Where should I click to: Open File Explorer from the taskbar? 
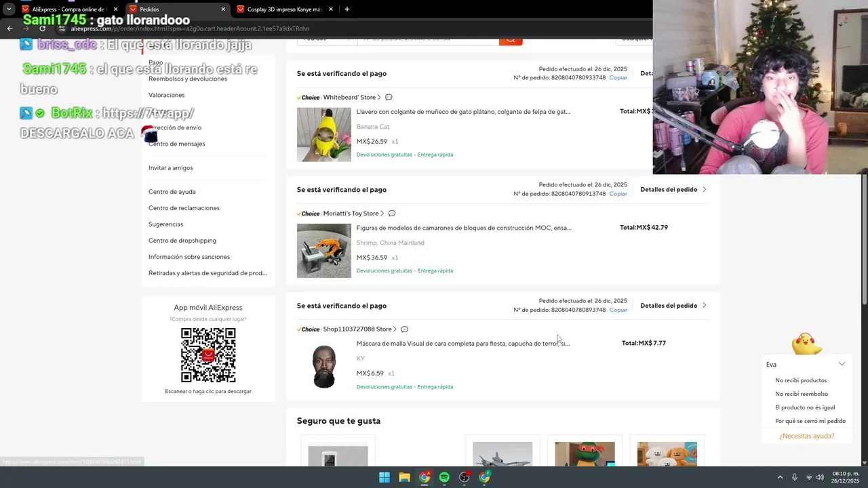point(404,477)
